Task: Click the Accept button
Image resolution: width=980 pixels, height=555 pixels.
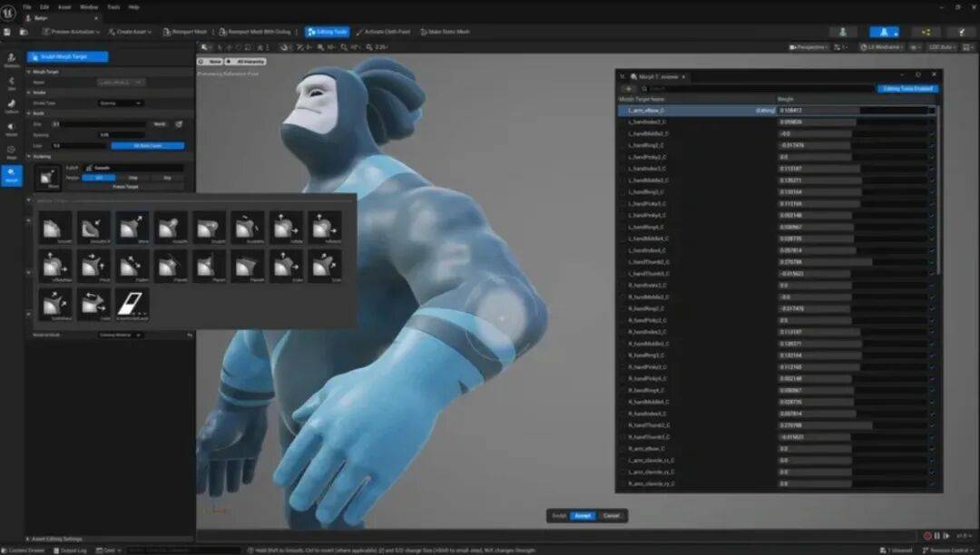Action: point(583,515)
